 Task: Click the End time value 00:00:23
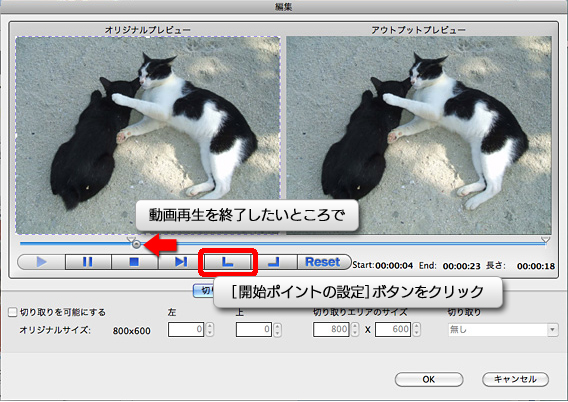point(461,266)
